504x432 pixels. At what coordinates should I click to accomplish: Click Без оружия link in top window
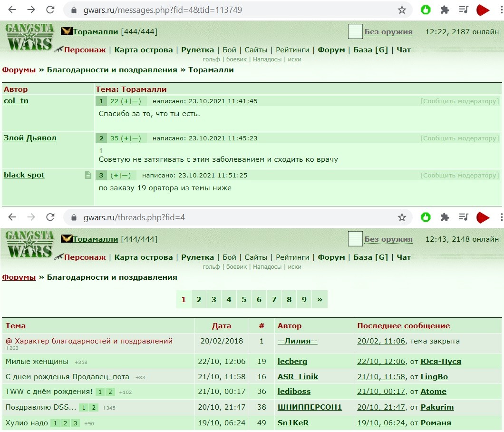pos(388,31)
